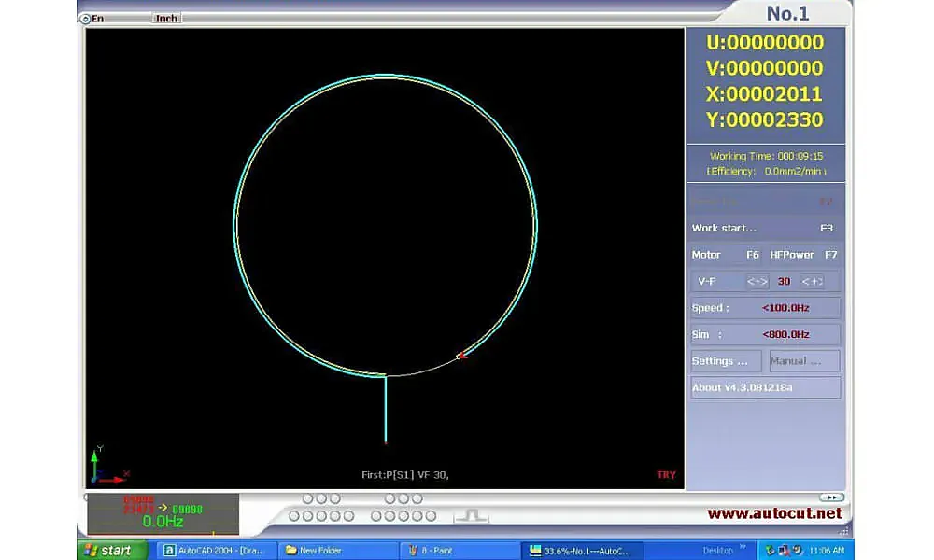Viewport: 934px width, 560px height.
Task: Decrease V-F with the <-> button
Action: 757,282
